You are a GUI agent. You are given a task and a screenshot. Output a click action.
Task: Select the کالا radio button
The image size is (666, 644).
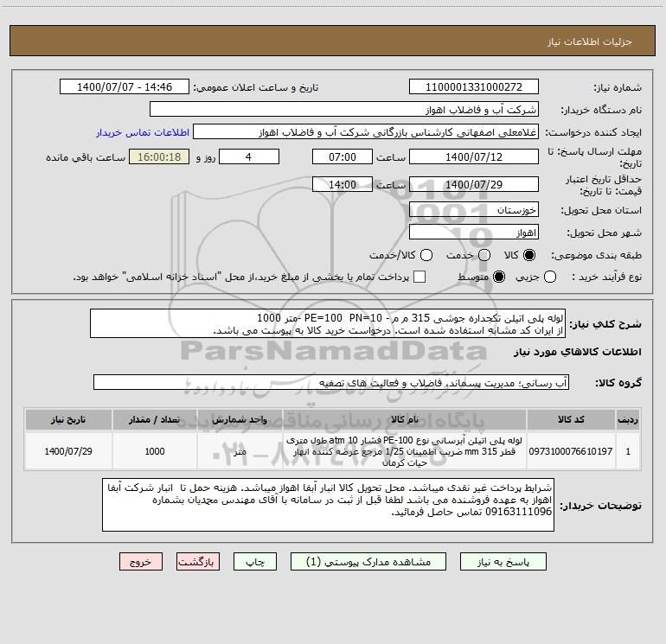click(x=529, y=255)
